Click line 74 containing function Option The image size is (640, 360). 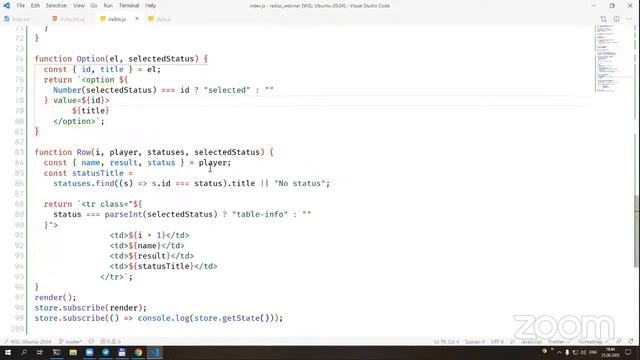(x=121, y=59)
